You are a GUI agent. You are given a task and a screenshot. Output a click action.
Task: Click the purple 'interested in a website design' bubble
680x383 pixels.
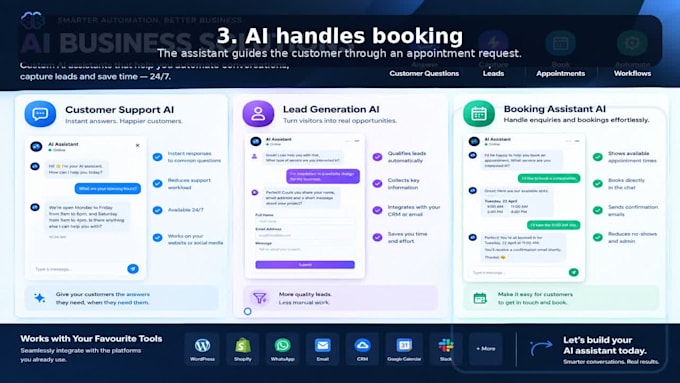323,176
